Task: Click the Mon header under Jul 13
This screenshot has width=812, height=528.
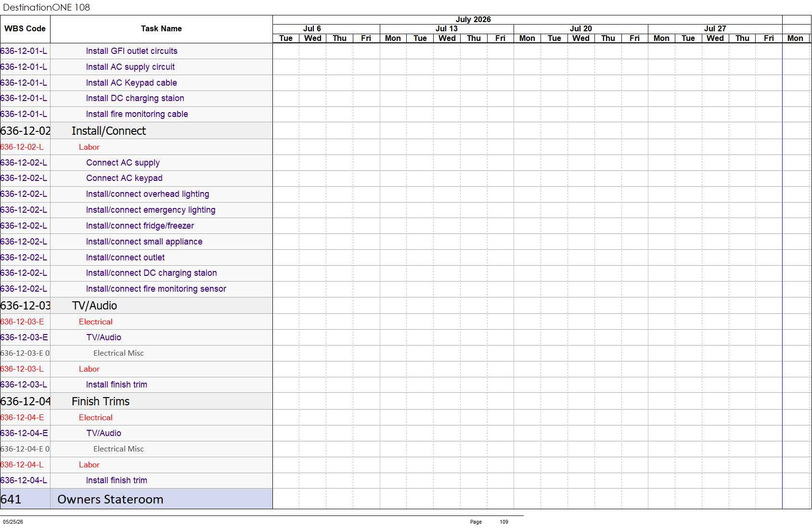Action: tap(393, 39)
